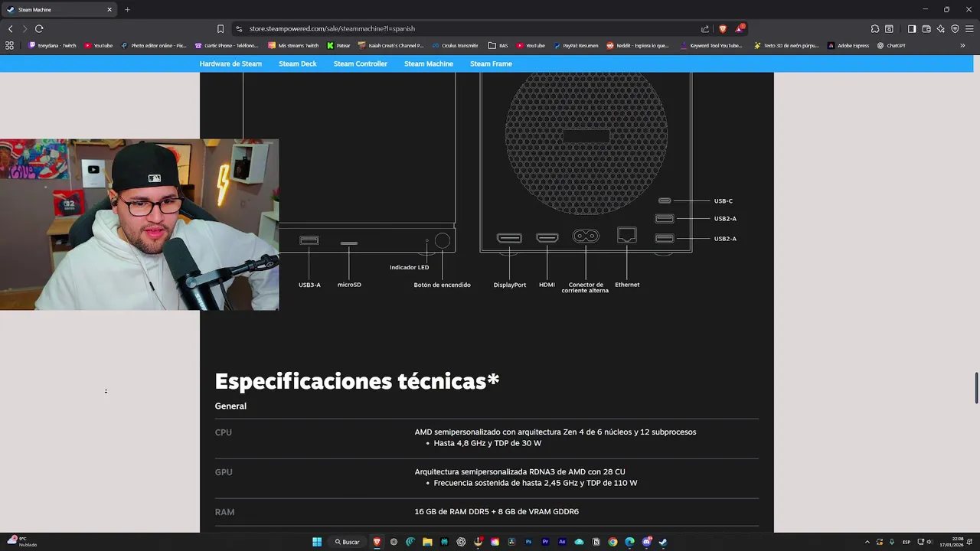Open Brave Shields lion icon
The height and width of the screenshot is (551, 980).
pyautogui.click(x=723, y=28)
